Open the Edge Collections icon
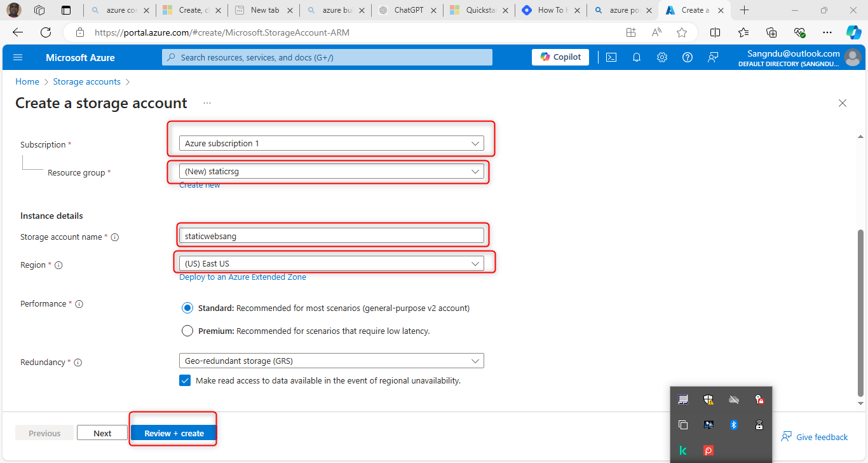 771,32
